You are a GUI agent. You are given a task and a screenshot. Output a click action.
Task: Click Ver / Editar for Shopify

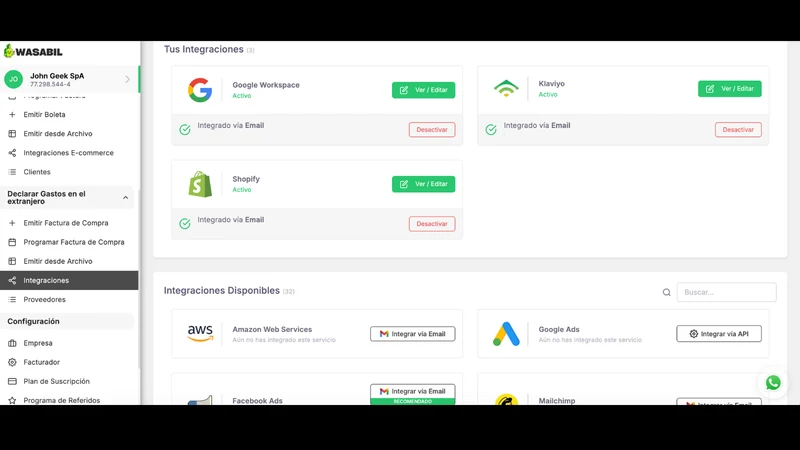tap(423, 184)
